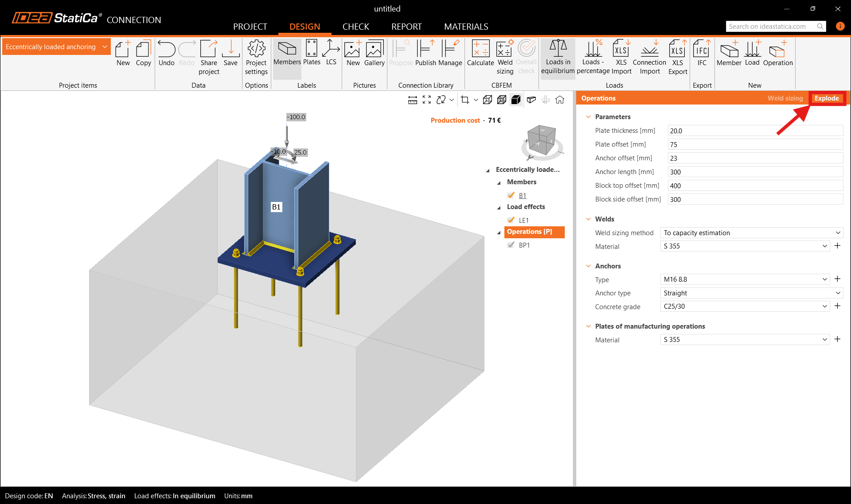Open the Weld sizing method dropdown

pos(751,233)
